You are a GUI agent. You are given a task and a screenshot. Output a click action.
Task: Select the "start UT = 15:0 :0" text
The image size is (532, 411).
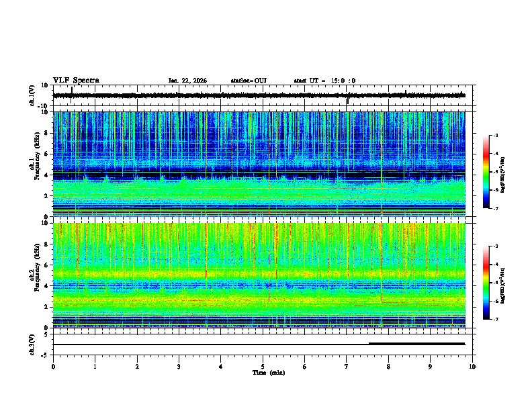point(324,81)
